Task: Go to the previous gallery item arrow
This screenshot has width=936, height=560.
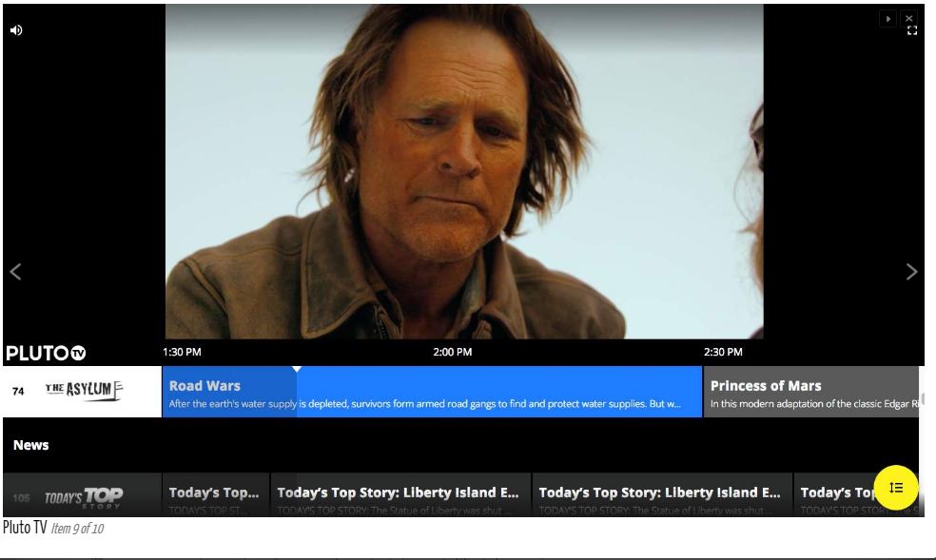Action: [15, 272]
